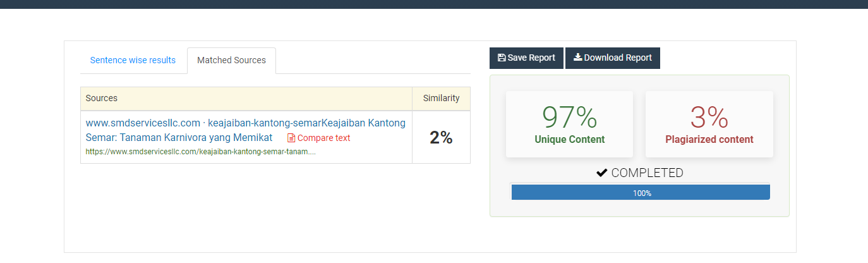This screenshot has height=263, width=868.
Task: Open the Keajaiban Kantong Semar source link
Action: tap(245, 130)
